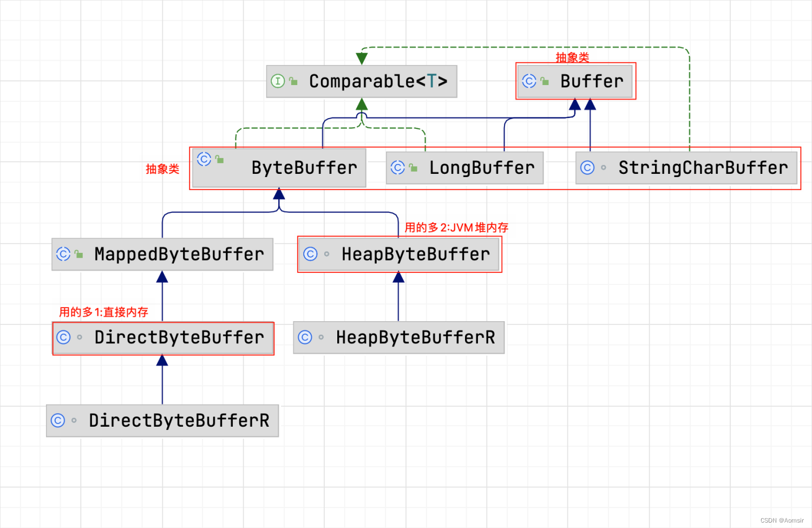Screen dimensions: 812x528
Task: Click the abstract class icon on LongBuffer
Action: pyautogui.click(x=398, y=168)
